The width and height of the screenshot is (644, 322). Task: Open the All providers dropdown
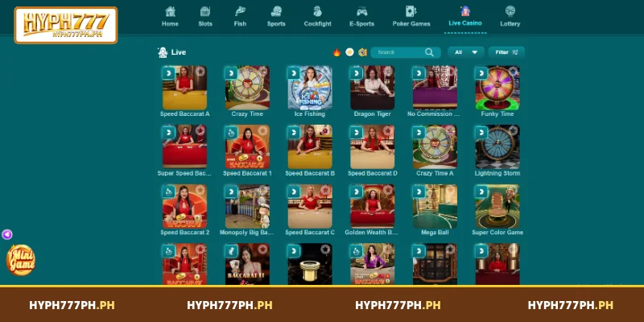[466, 52]
